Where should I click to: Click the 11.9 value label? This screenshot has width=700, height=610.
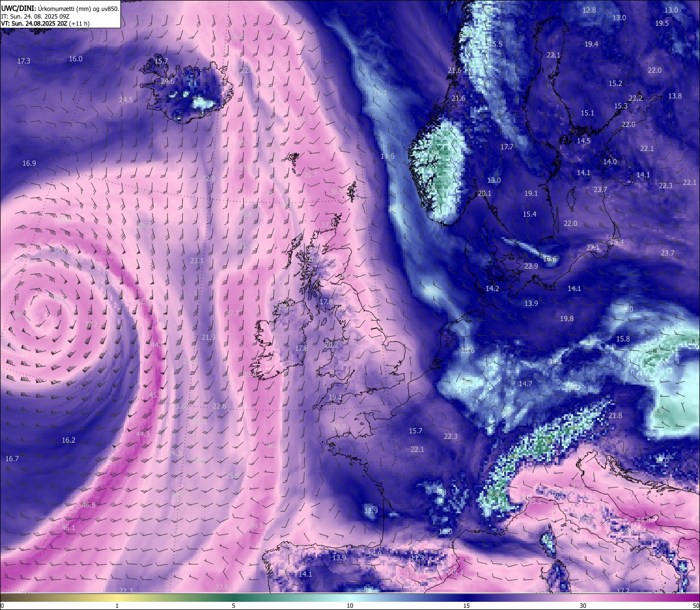click(x=371, y=511)
